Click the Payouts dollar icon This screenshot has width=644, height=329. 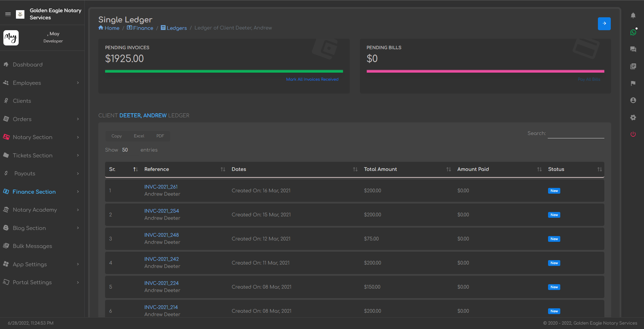[6, 173]
